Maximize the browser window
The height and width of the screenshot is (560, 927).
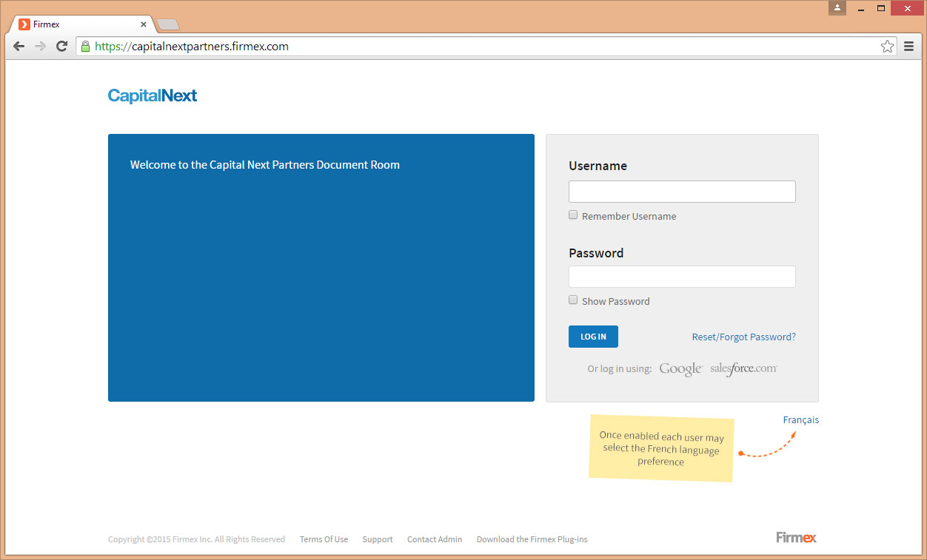[x=881, y=8]
